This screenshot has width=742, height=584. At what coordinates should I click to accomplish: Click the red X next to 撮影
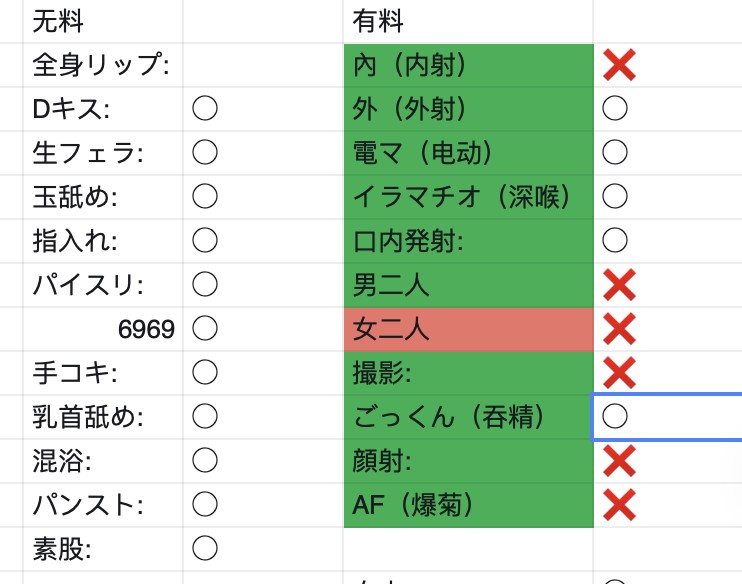coord(619,373)
